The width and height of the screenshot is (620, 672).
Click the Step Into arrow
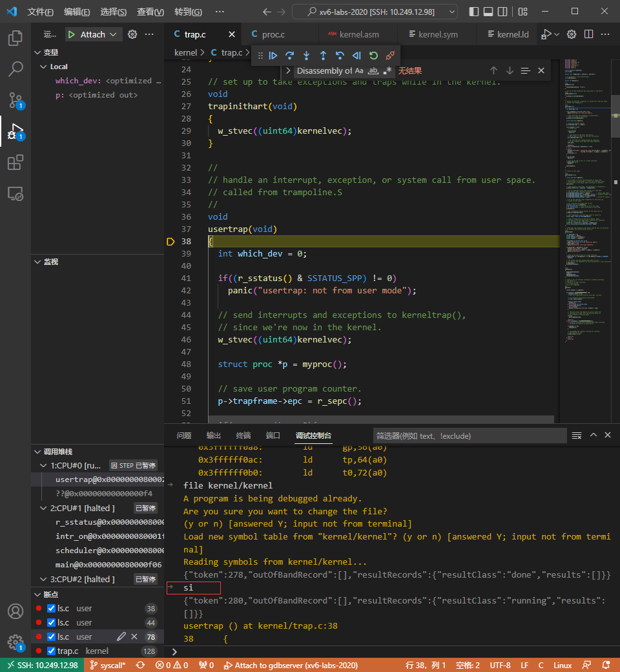pyautogui.click(x=306, y=56)
